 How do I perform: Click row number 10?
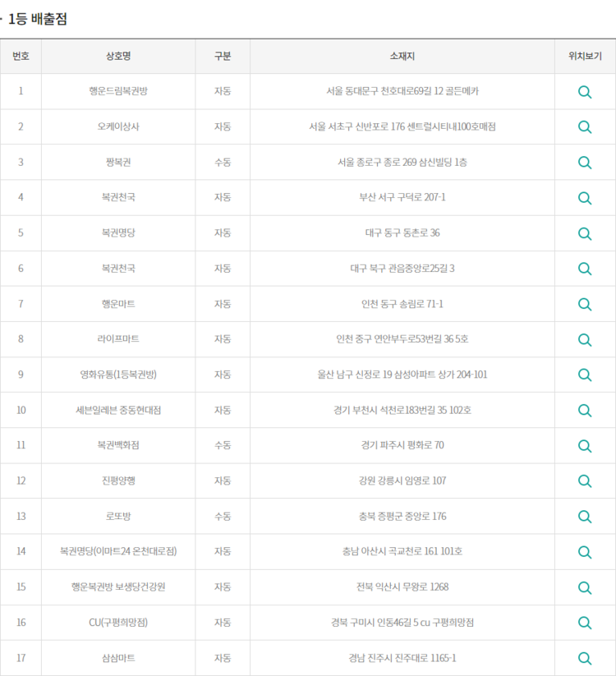21,410
